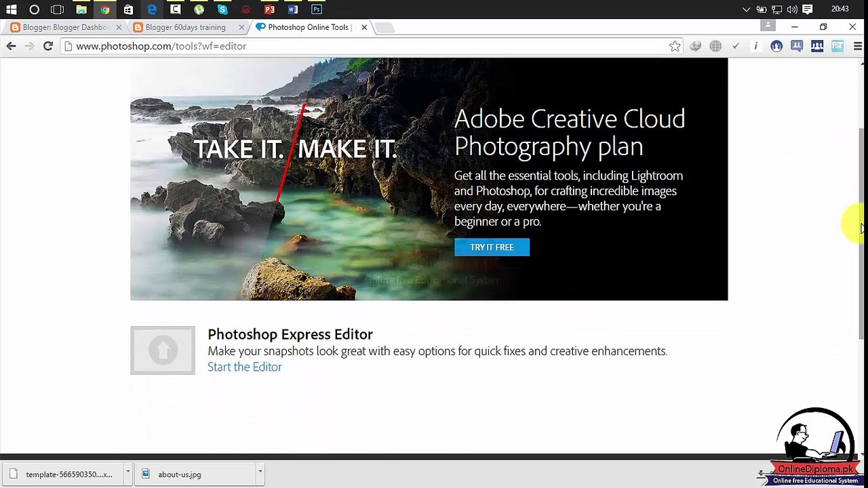
Task: Close the Blogger Dashboard tab
Action: coord(119,27)
